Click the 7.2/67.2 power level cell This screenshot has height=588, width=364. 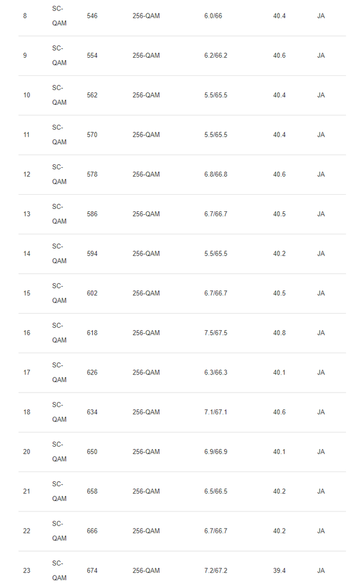point(215,570)
